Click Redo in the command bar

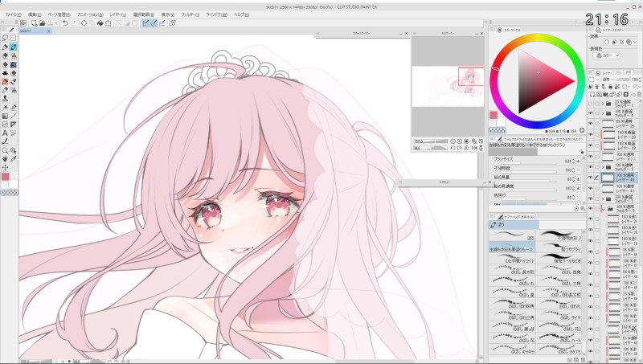pos(73,23)
